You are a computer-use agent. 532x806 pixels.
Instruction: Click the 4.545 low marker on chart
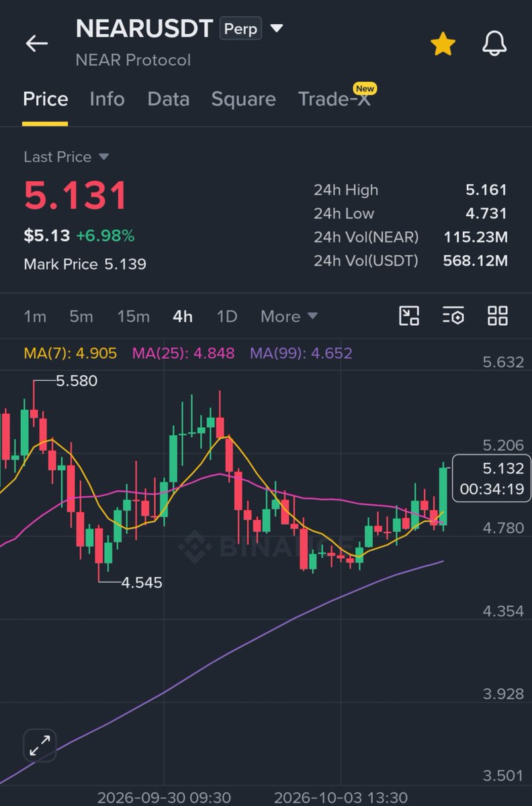coord(142,582)
